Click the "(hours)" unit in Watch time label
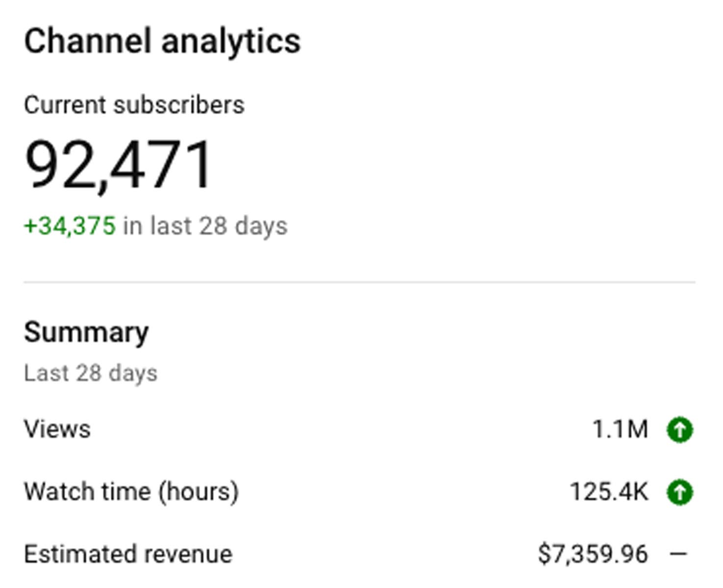 coord(198,492)
